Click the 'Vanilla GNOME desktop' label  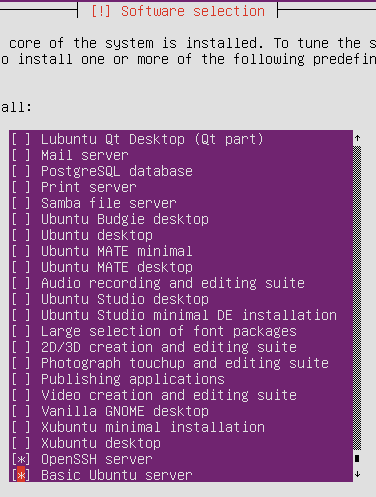click(125, 411)
